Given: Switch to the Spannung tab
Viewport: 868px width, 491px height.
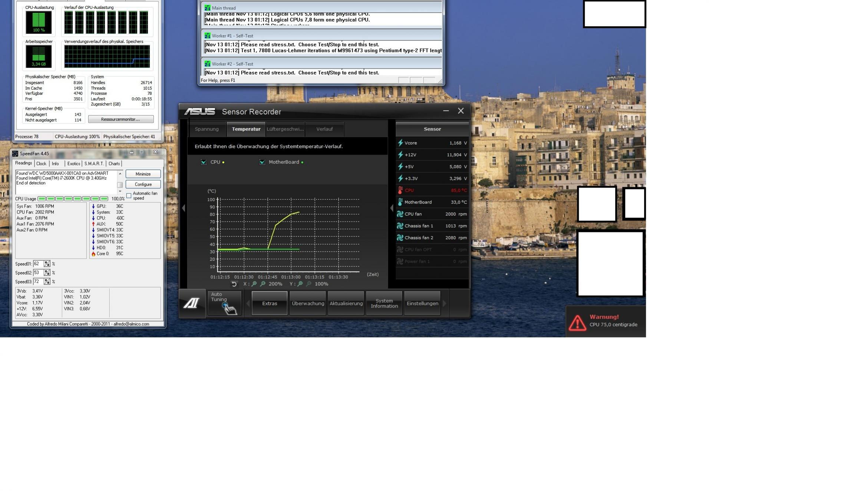Looking at the screenshot, I should pos(207,129).
